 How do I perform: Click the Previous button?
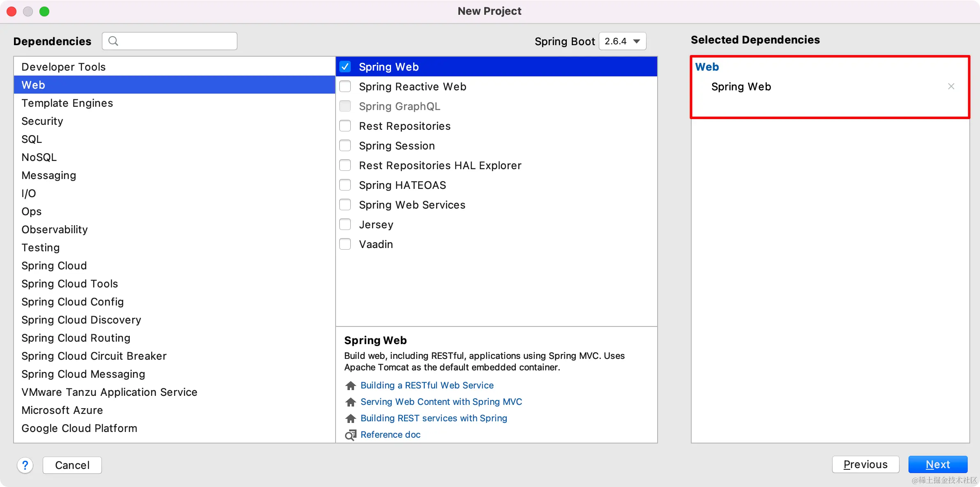(865, 464)
